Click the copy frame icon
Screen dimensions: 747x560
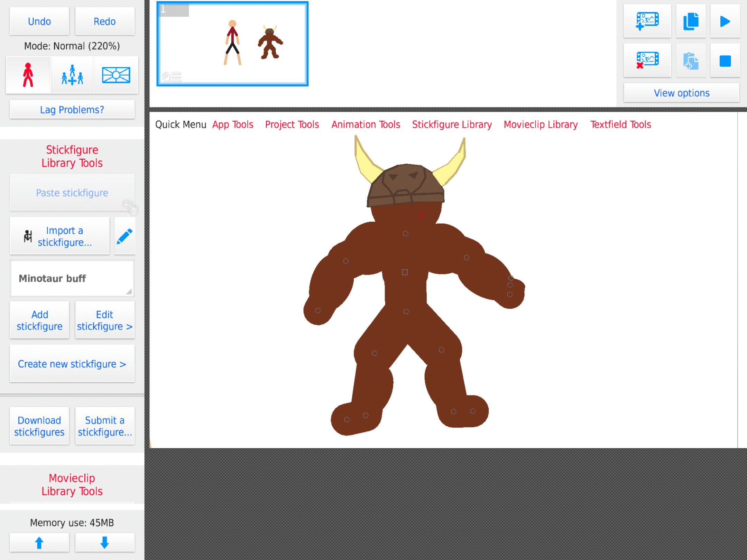click(x=690, y=21)
